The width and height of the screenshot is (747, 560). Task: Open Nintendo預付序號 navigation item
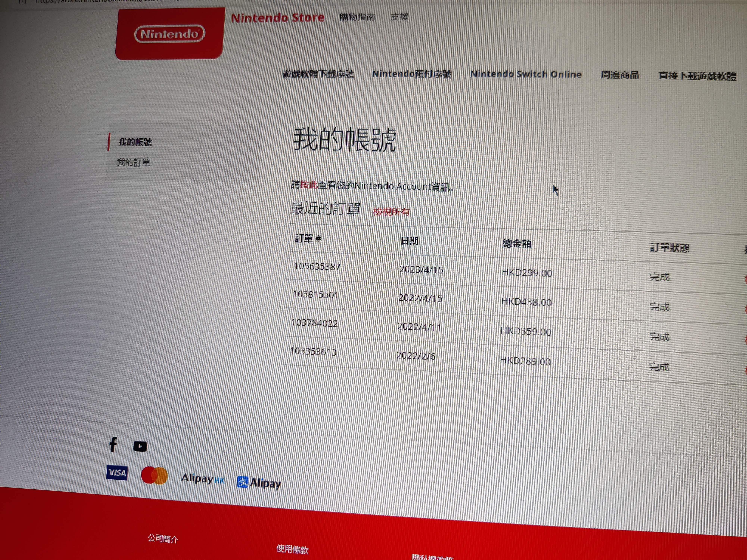(412, 74)
